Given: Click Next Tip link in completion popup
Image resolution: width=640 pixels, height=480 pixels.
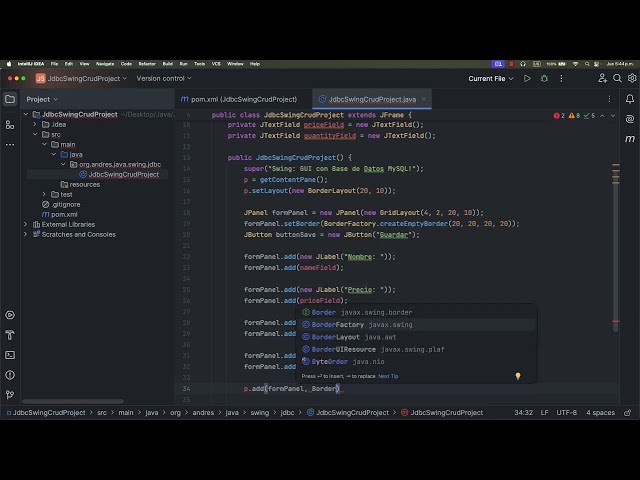Looking at the screenshot, I should 388,376.
